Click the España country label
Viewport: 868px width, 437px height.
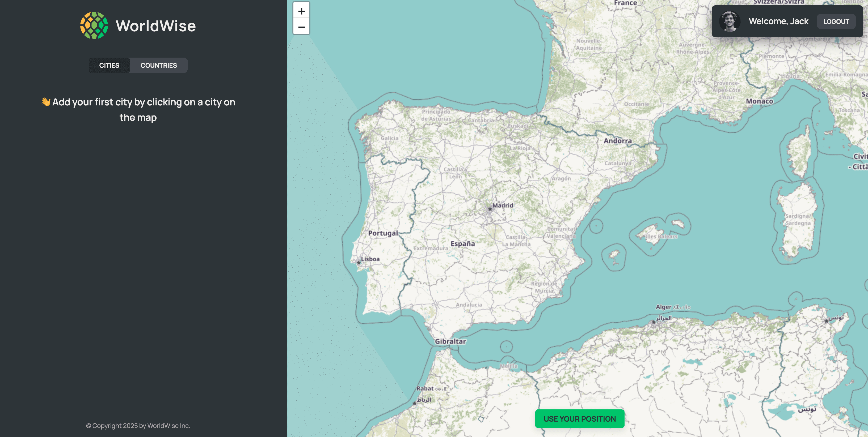click(x=463, y=243)
